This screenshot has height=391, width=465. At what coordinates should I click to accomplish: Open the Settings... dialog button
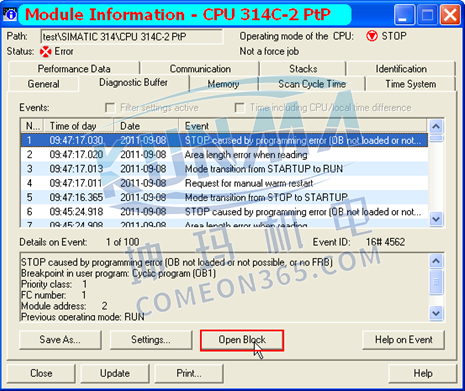point(151,340)
